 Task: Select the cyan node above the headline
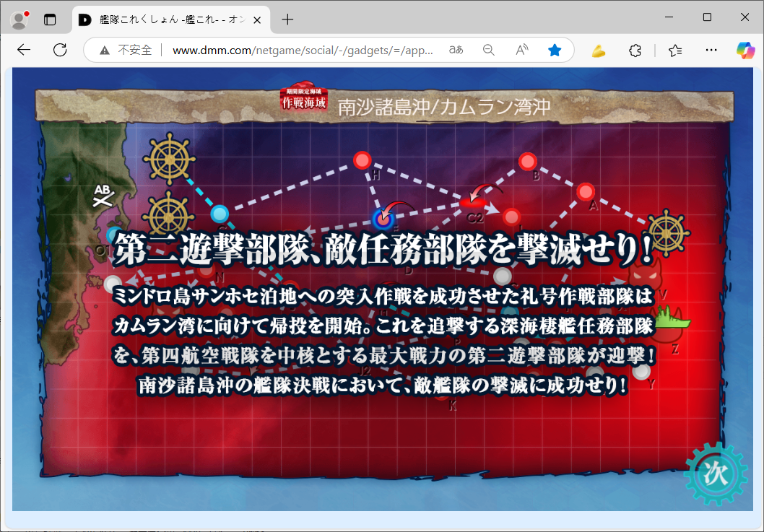pyautogui.click(x=220, y=214)
